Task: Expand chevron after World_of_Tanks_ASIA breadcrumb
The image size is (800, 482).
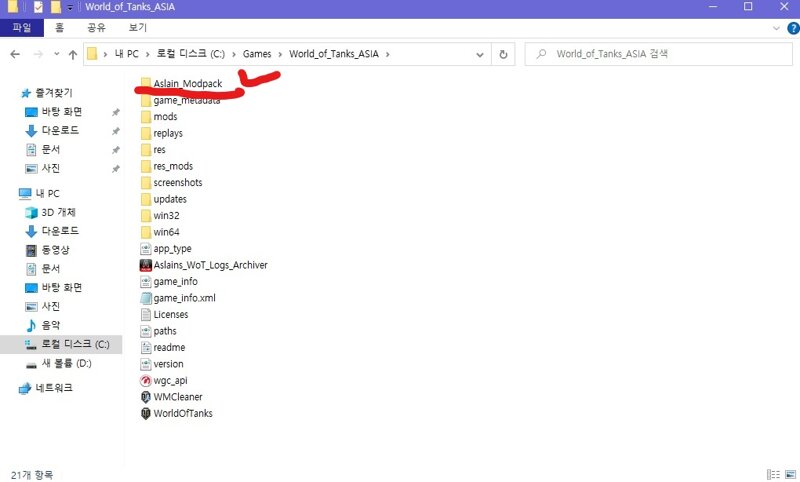Action: [387, 54]
